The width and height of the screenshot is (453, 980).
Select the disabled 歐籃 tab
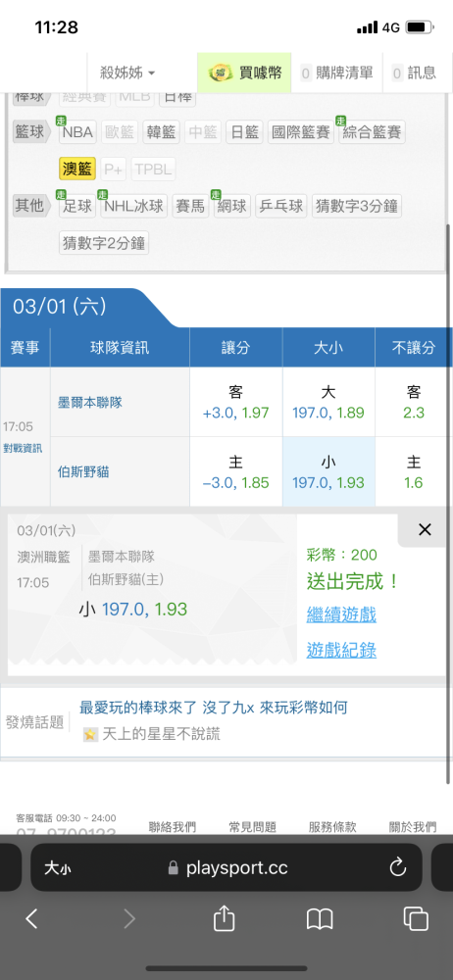pyautogui.click(x=120, y=132)
